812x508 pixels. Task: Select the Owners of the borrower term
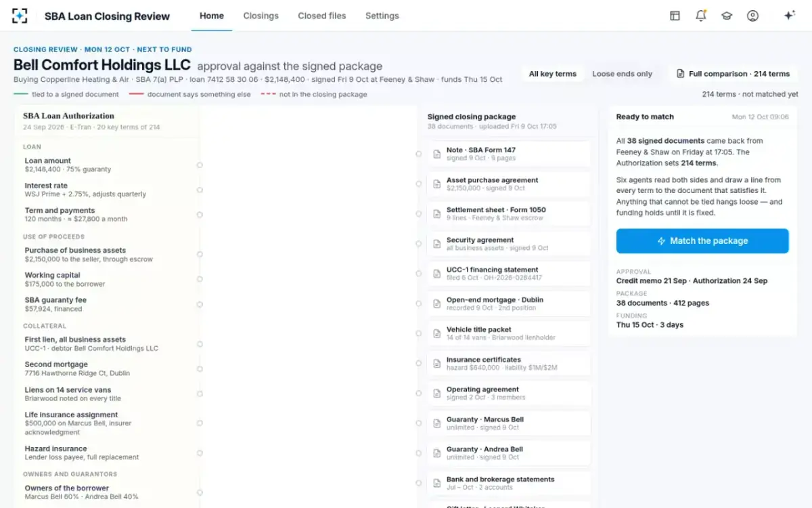(108, 492)
